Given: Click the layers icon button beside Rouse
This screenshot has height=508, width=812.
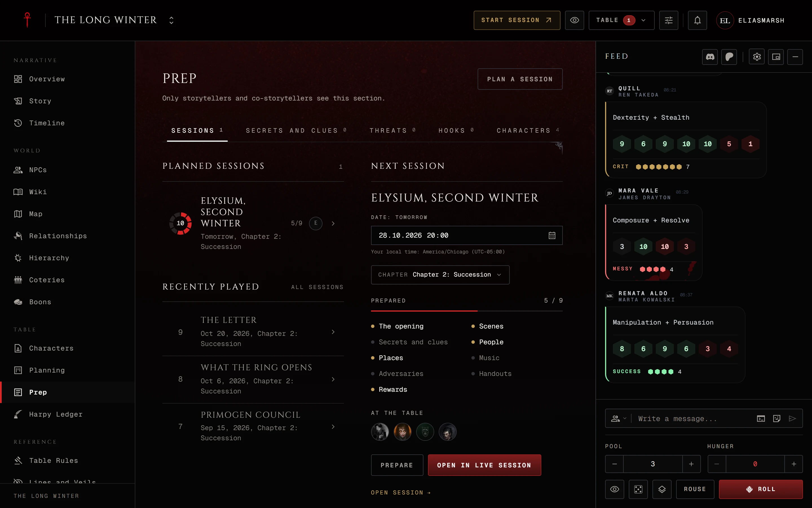Looking at the screenshot, I should pos(662,489).
